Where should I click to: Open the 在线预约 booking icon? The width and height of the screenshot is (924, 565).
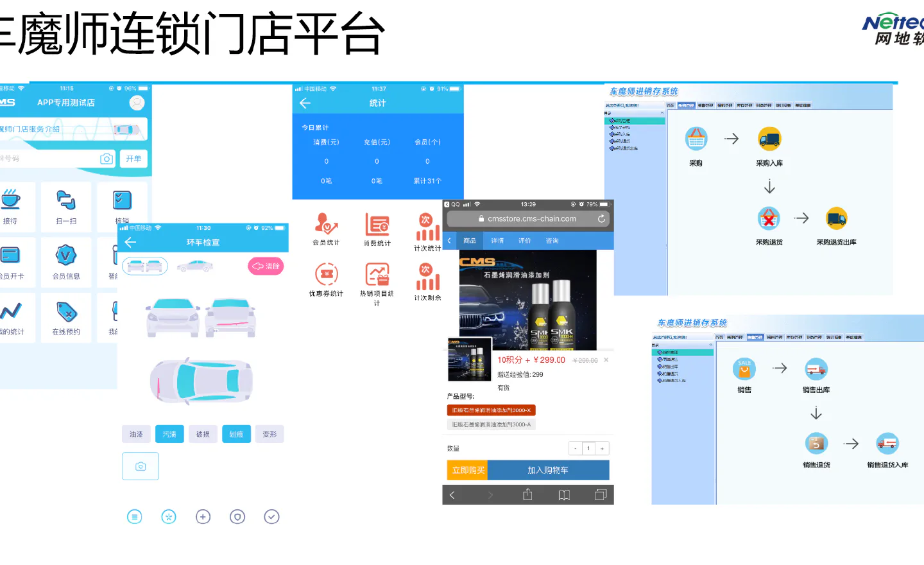[66, 312]
